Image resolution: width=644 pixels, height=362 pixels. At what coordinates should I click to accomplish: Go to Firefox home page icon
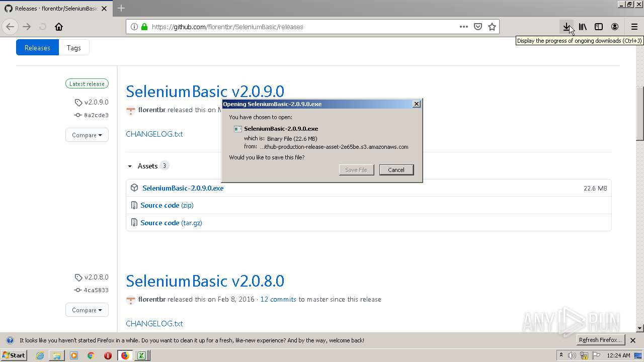(x=59, y=27)
